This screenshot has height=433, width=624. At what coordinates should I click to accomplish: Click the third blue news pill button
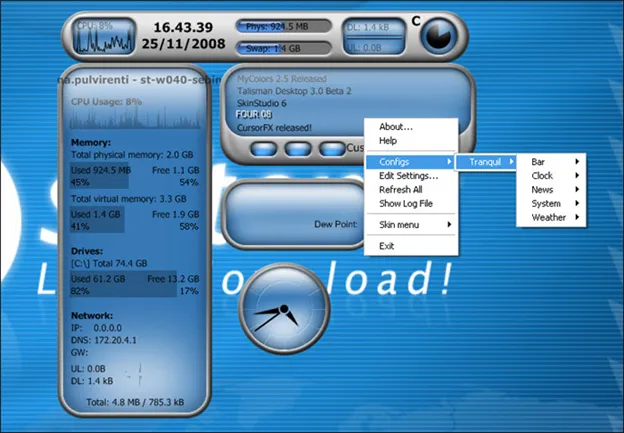[332, 149]
